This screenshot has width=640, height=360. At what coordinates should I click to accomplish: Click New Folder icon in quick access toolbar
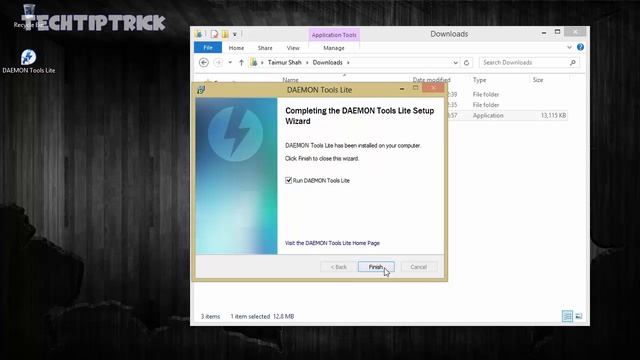pyautogui.click(x=225, y=34)
